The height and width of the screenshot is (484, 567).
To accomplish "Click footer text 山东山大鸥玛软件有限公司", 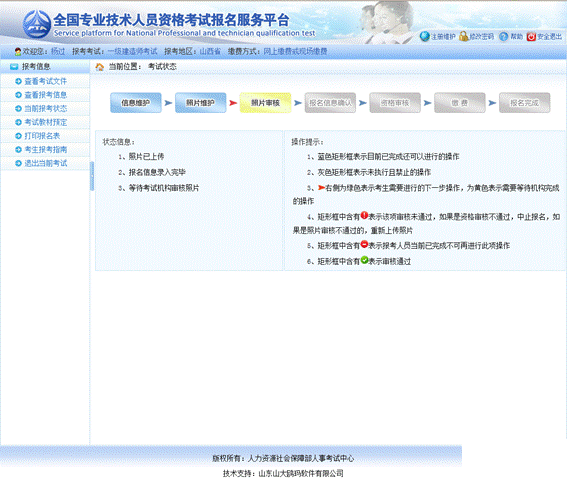I will pyautogui.click(x=301, y=474).
